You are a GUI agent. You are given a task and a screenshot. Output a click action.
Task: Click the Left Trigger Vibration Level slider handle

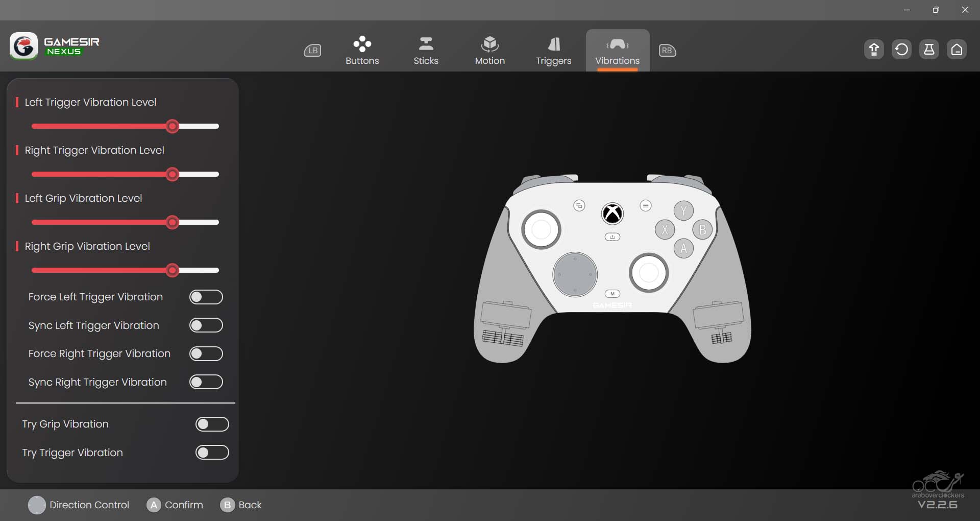pos(173,126)
